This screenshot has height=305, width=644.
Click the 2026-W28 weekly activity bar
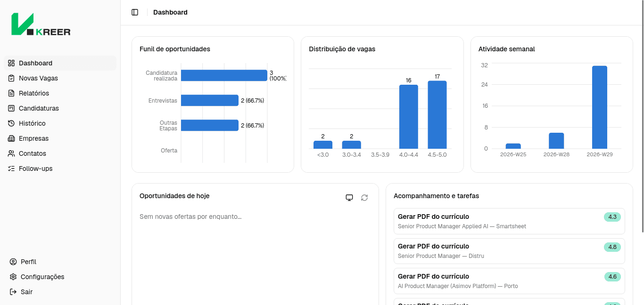click(x=556, y=141)
